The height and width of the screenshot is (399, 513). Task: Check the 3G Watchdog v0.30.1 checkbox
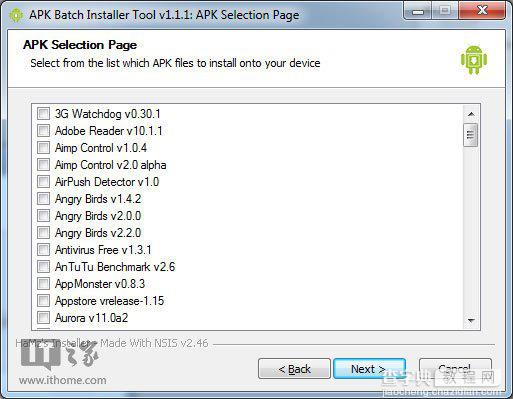pos(43,113)
